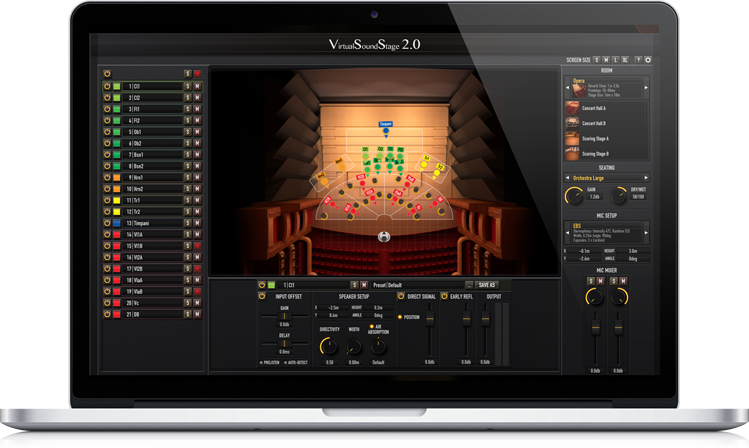Open the help question mark icon
Screen dimensions: 749x448
pyautogui.click(x=638, y=60)
